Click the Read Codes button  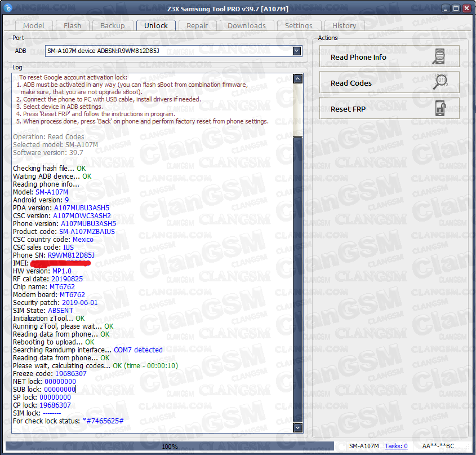[389, 83]
